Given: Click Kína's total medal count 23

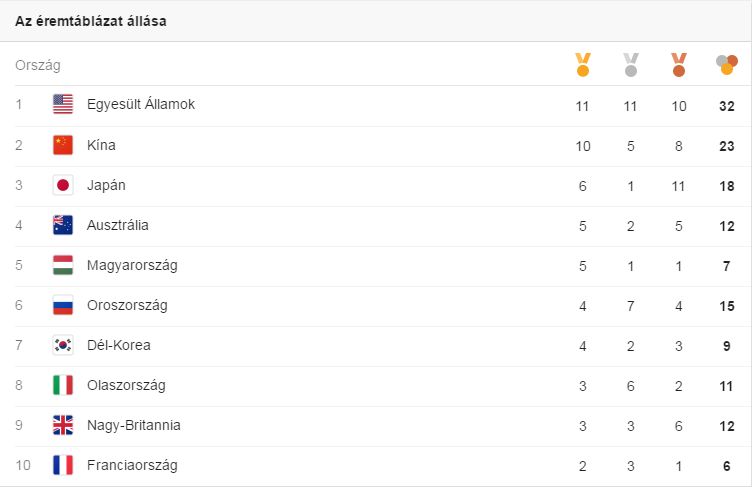Looking at the screenshot, I should 727,146.
